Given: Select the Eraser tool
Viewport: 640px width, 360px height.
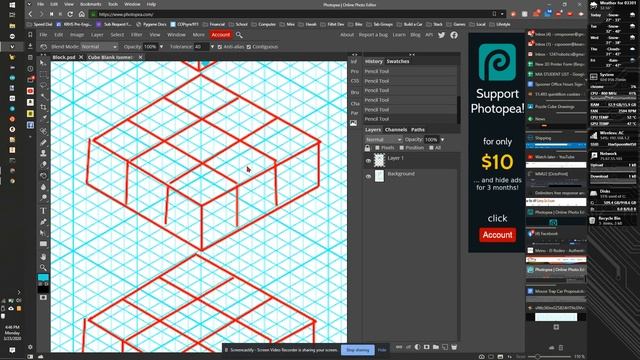Looking at the screenshot, I should (43, 164).
